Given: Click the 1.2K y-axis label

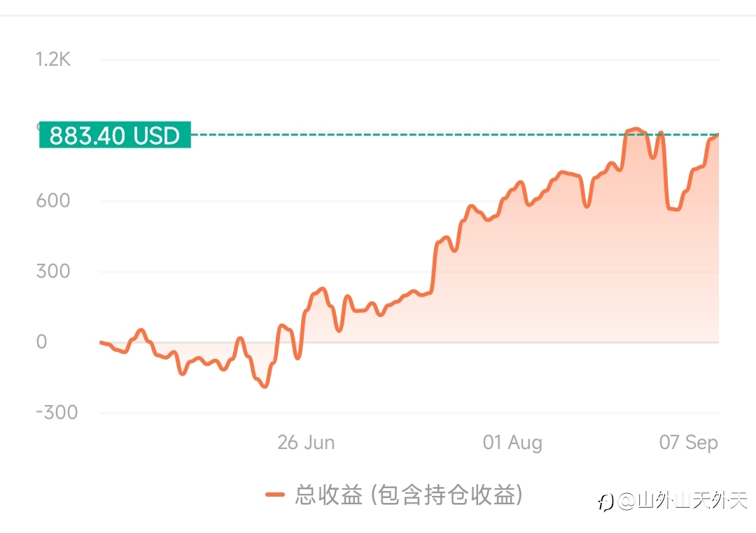Looking at the screenshot, I should click(53, 59).
